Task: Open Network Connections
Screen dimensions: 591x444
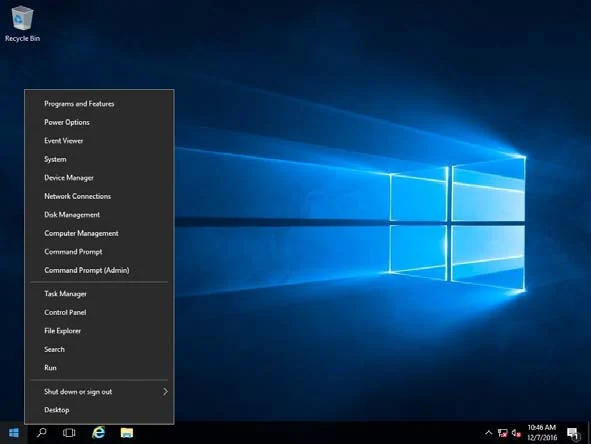Action: pos(99,196)
